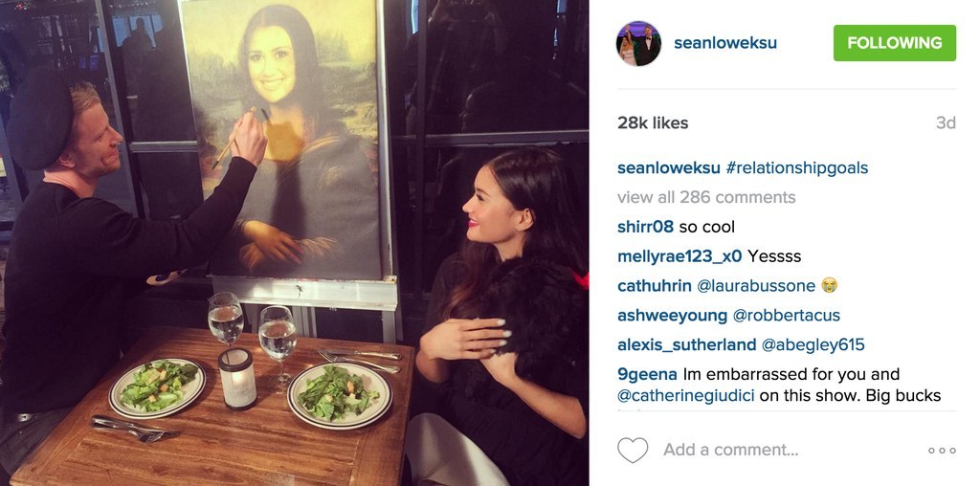Screen dimensions: 980x486
Task: Open the #relationshipgoals hashtag
Action: [797, 168]
